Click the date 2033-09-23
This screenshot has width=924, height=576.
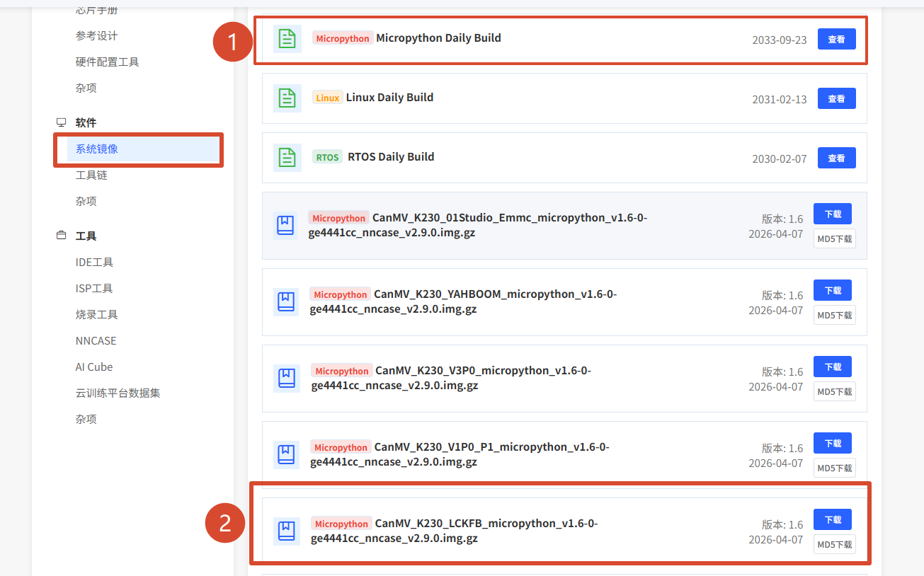click(x=780, y=40)
